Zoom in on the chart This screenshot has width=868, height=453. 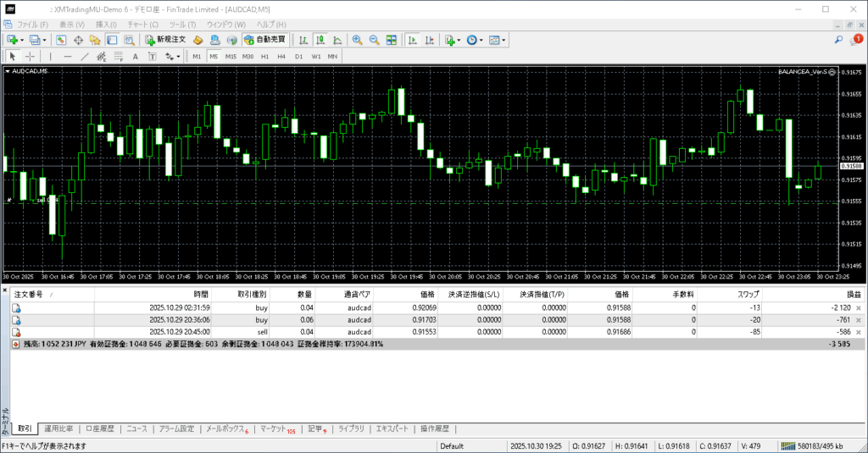coord(357,40)
